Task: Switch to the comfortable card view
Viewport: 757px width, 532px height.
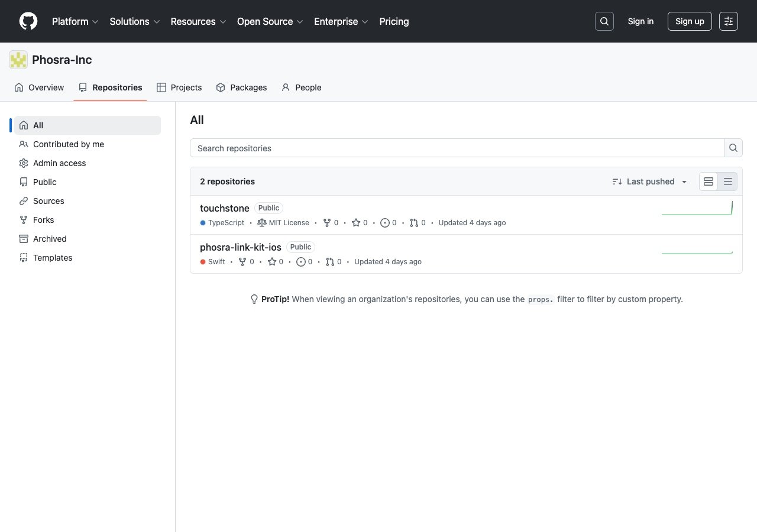Action: tap(709, 181)
